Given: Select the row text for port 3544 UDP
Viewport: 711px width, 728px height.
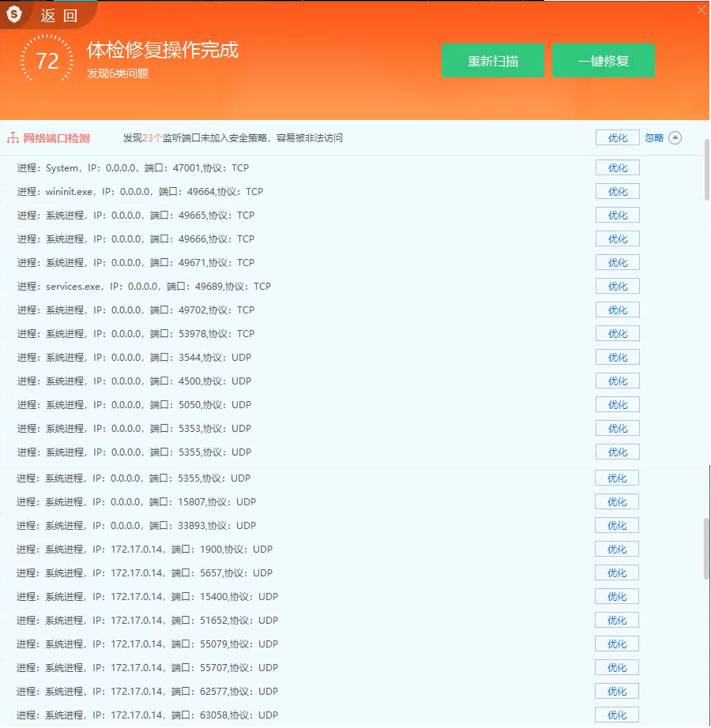Looking at the screenshot, I should 134,358.
